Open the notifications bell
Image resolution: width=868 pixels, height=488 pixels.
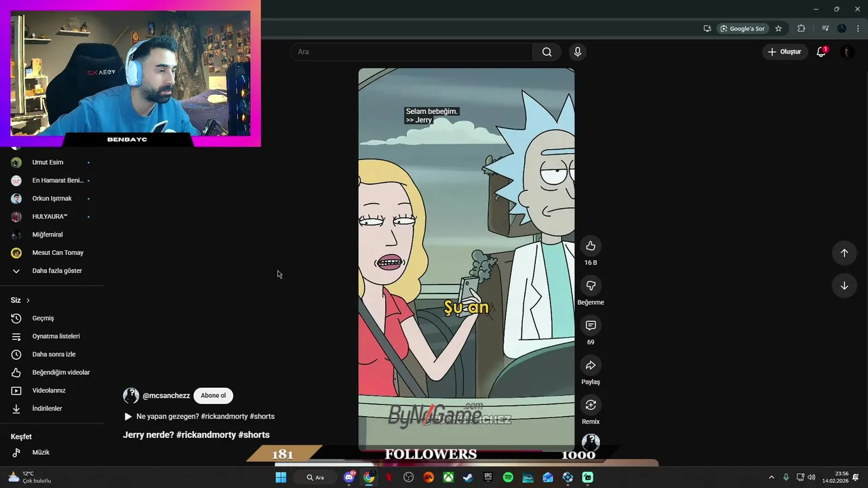[821, 52]
